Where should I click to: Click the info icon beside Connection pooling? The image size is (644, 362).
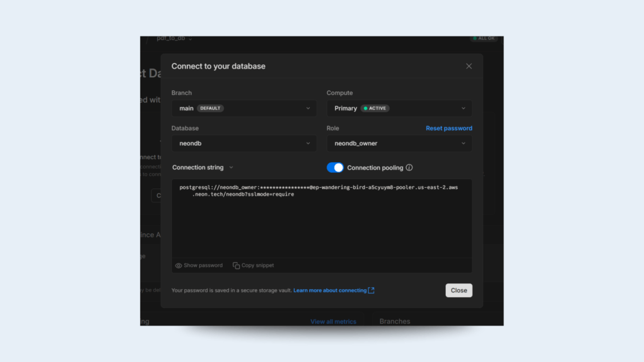click(x=409, y=168)
